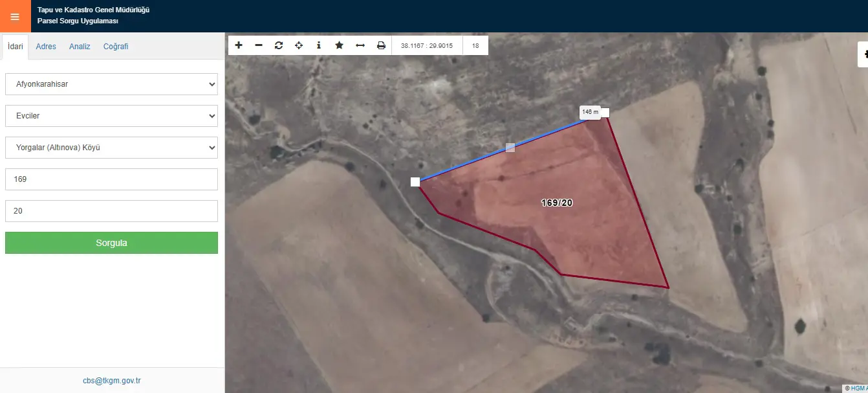Click the info 'i' icon
This screenshot has height=393, width=868.
point(319,45)
